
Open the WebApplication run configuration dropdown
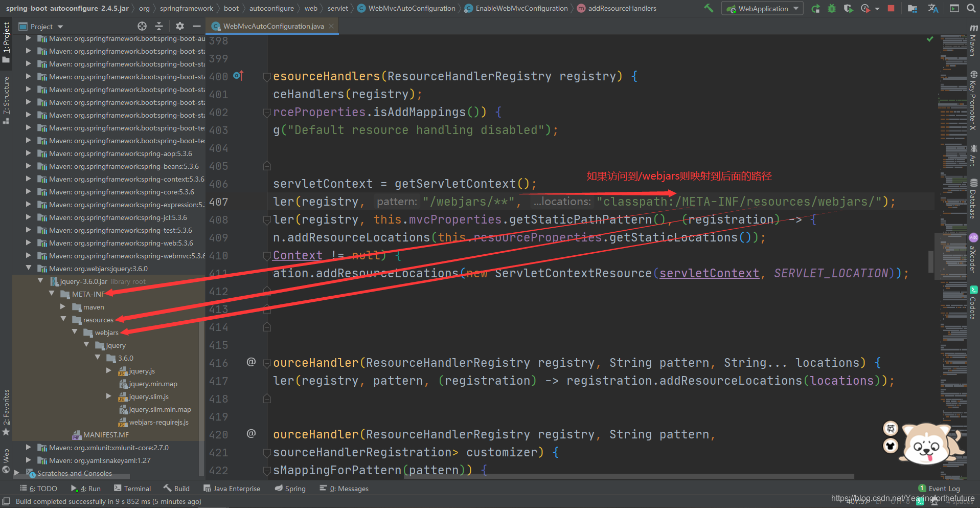pos(762,9)
